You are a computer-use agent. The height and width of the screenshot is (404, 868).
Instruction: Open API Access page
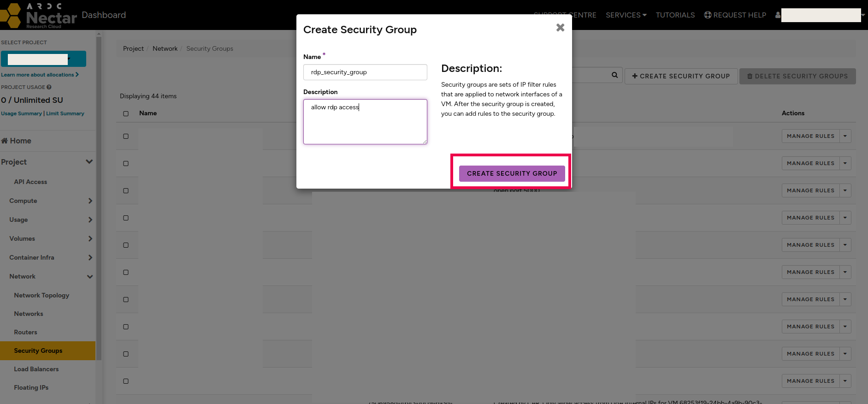click(30, 182)
